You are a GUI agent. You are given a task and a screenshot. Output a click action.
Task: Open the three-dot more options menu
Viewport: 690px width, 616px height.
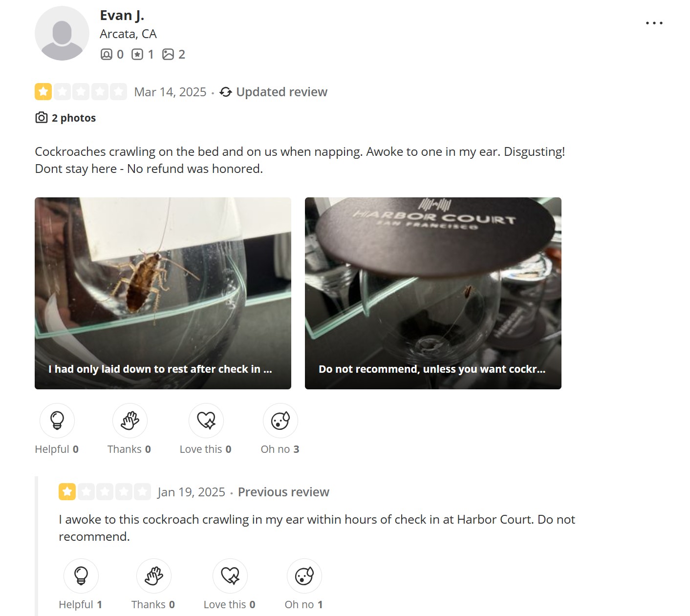click(654, 23)
